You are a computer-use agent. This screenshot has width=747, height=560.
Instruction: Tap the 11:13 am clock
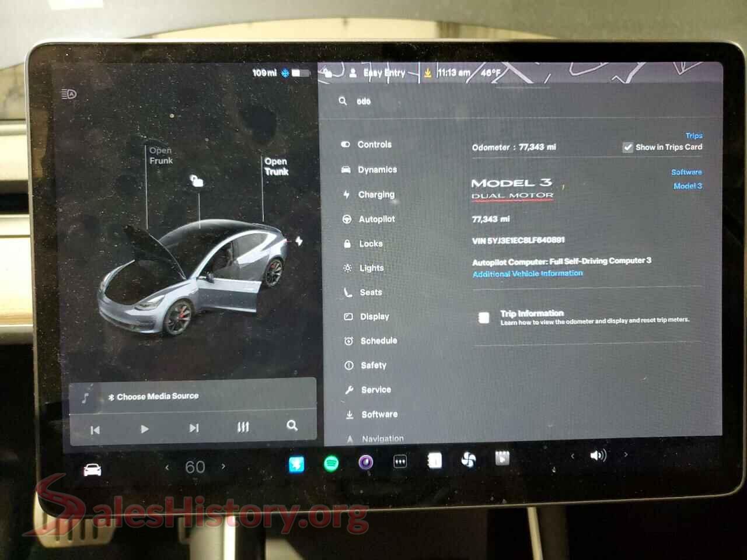tap(453, 73)
